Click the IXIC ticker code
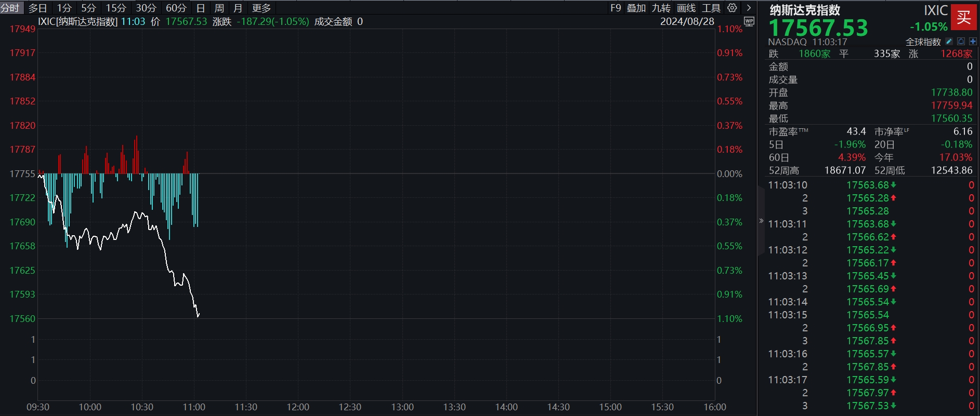The height and width of the screenshot is (416, 980). point(936,10)
